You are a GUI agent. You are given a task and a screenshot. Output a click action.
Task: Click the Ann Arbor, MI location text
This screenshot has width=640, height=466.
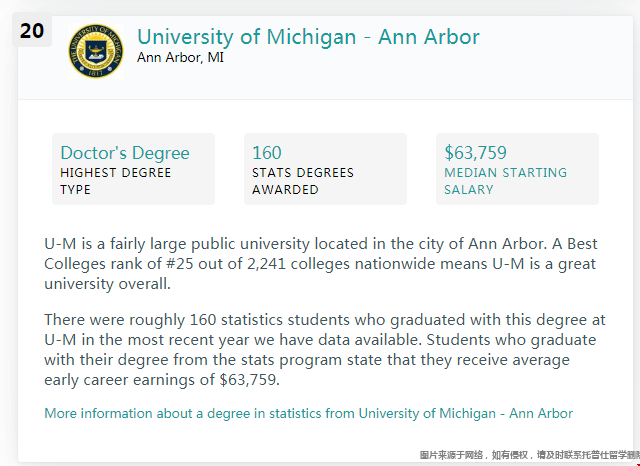[x=180, y=58]
